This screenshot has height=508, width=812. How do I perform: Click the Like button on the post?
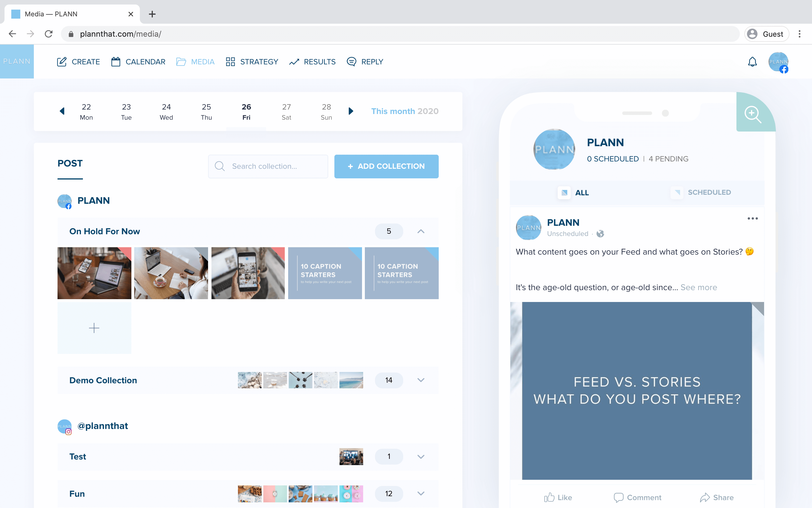558,498
